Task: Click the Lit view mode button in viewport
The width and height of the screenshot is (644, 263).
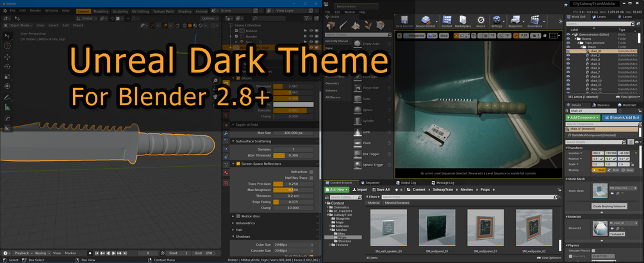Action: pos(432,36)
